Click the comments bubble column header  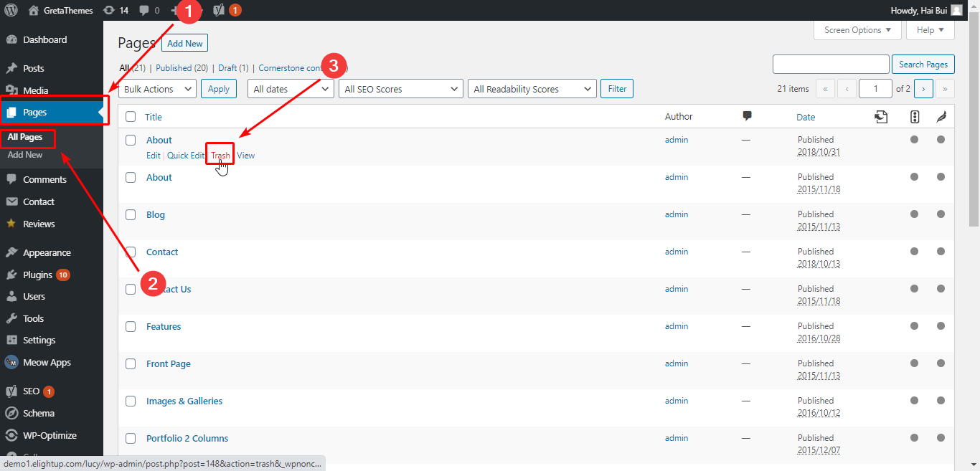[x=746, y=116]
